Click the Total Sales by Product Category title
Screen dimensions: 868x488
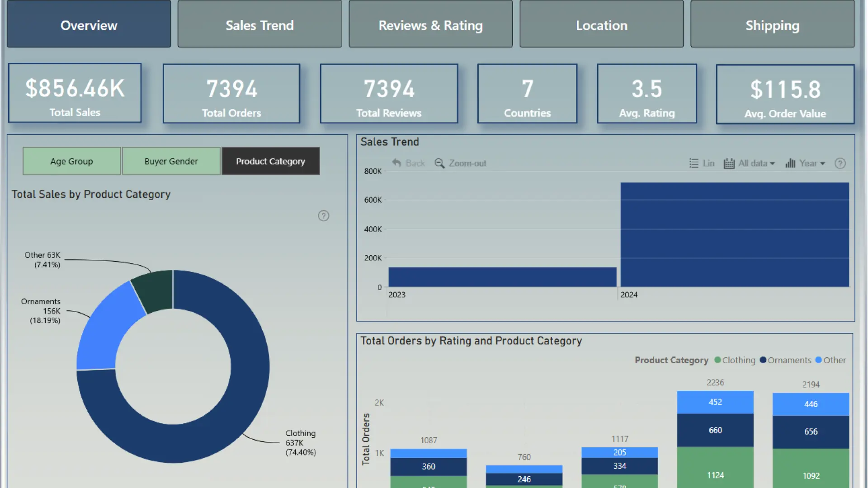[x=91, y=194]
